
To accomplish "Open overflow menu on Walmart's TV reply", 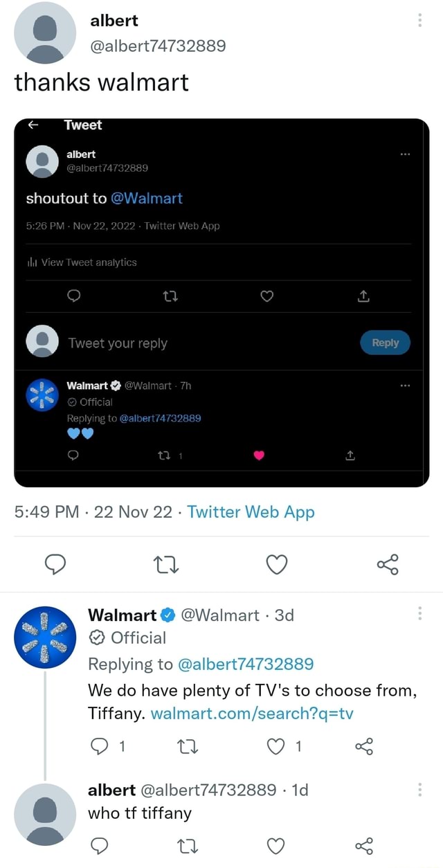I will pos(419,612).
